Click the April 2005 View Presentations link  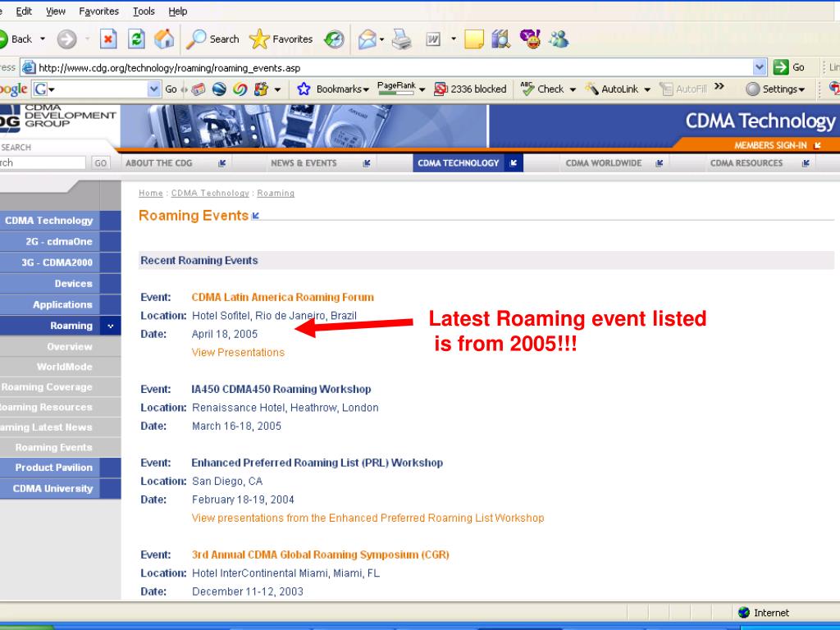pos(238,353)
